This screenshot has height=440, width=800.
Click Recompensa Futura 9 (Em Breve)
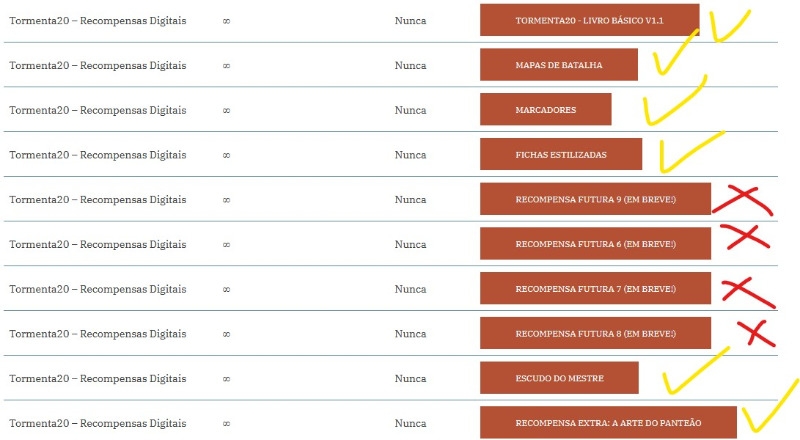click(595, 199)
